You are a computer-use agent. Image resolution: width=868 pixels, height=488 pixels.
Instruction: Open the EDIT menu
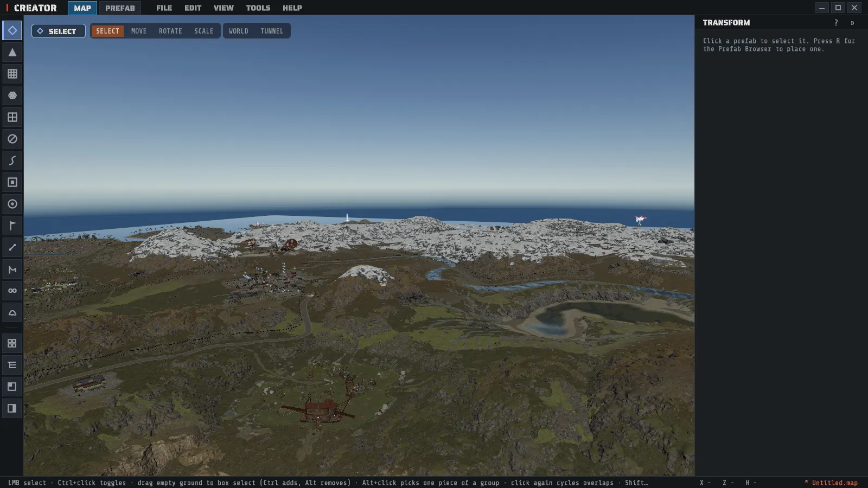pyautogui.click(x=193, y=8)
